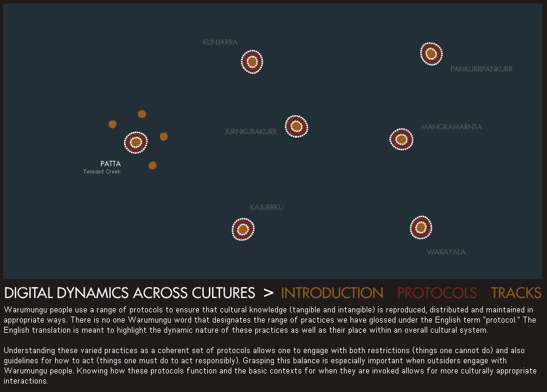The image size is (547, 392).
Task: Click the > separator after the title
Action: point(268,293)
